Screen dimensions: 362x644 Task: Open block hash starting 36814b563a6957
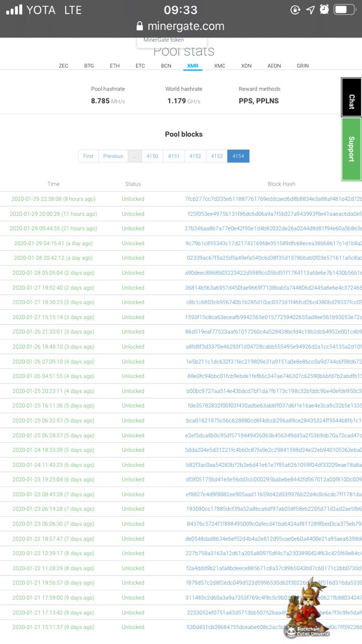(273, 288)
